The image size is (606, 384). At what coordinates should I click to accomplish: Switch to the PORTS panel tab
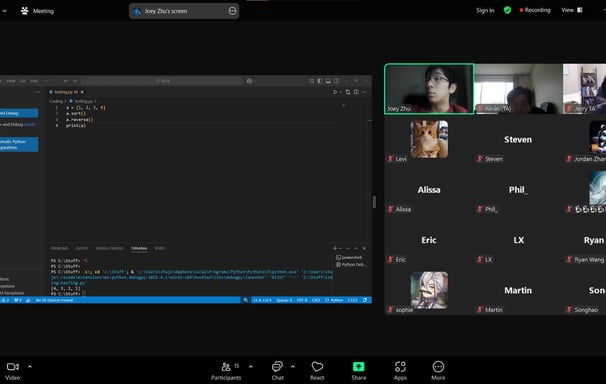tap(160, 248)
